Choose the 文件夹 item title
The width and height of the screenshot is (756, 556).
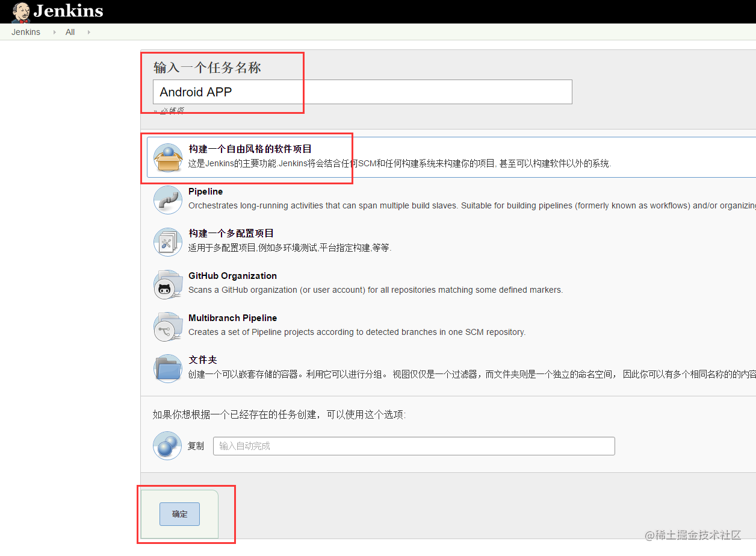[202, 360]
